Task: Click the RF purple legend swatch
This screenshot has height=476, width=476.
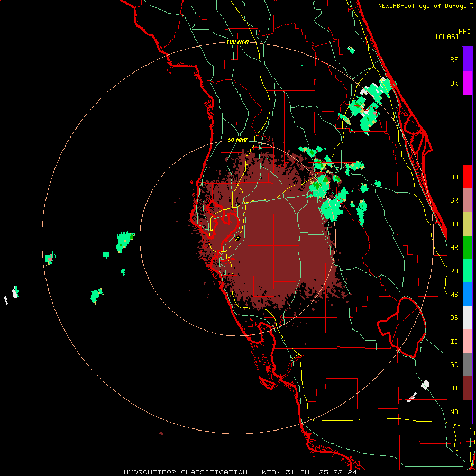Action: point(467,59)
